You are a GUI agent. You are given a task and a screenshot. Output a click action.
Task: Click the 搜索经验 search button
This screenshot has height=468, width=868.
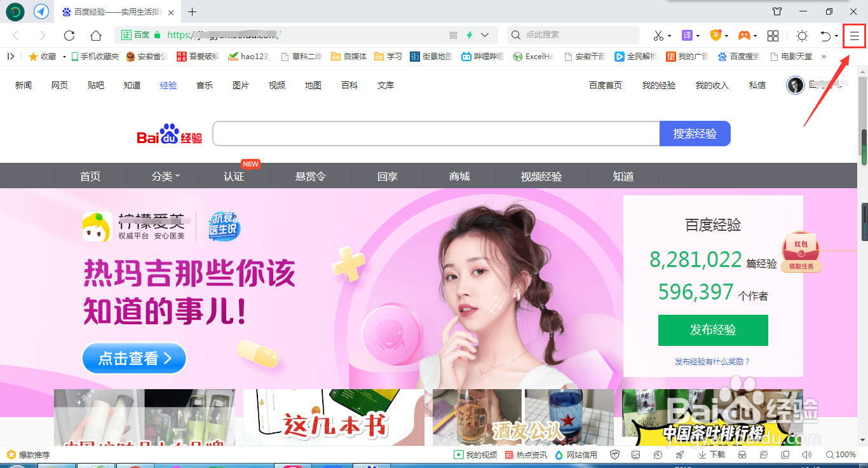pos(695,134)
